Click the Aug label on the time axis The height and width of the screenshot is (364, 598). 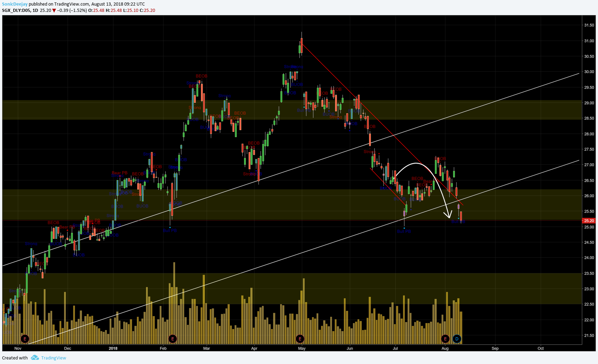point(445,348)
